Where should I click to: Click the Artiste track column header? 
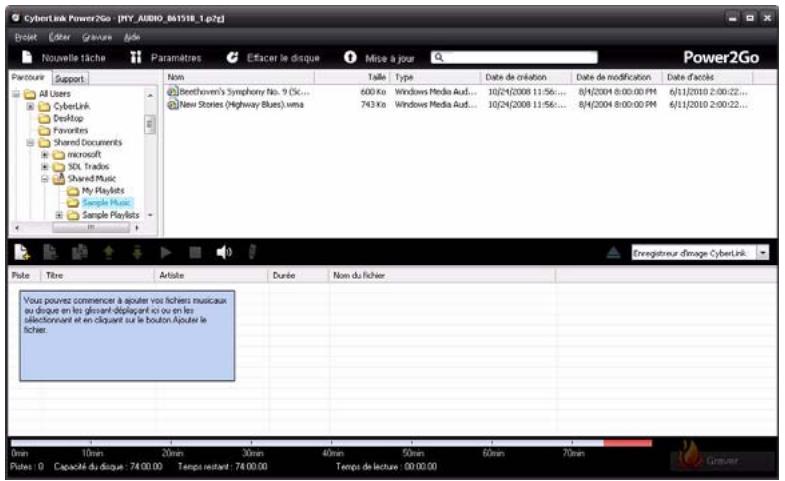click(211, 275)
